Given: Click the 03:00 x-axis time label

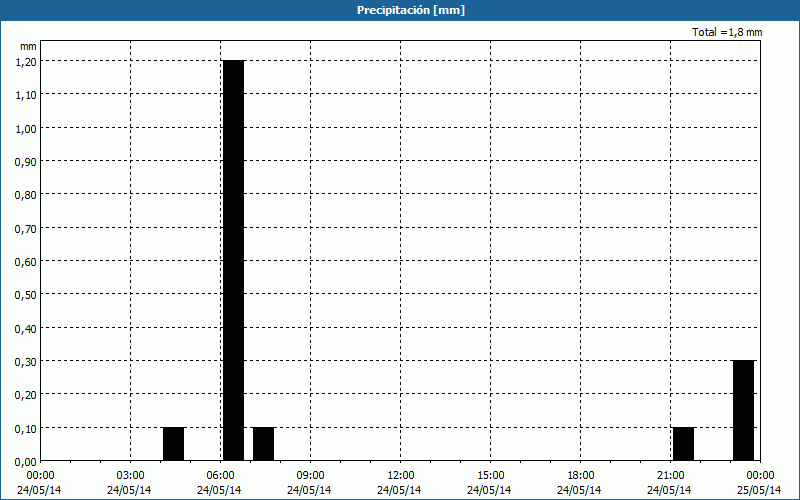Looking at the screenshot, I should pos(131,476).
